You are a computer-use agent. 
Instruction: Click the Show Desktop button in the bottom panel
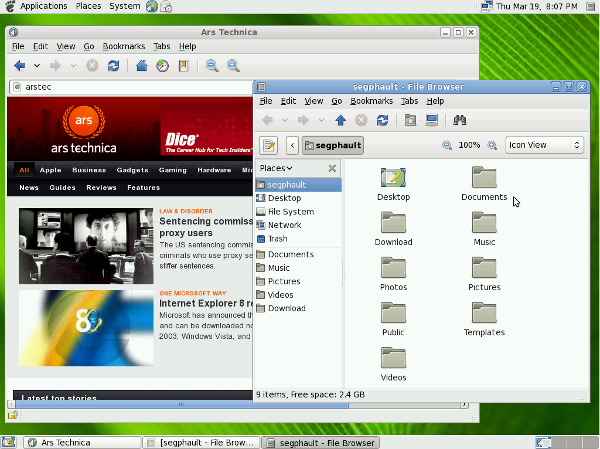tap(8, 442)
